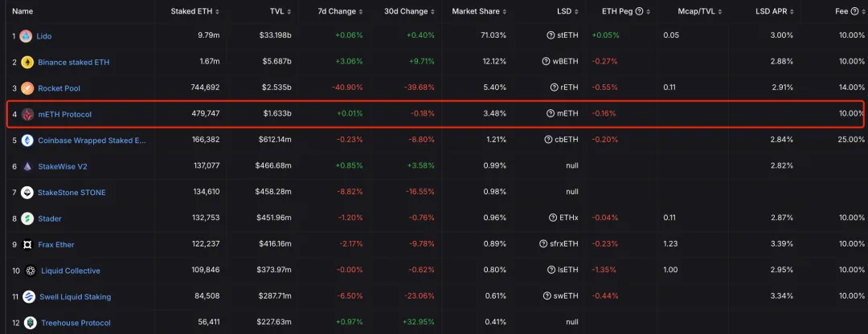Click the mETH Protocol logo icon
This screenshot has height=334, width=868.
coord(27,114)
